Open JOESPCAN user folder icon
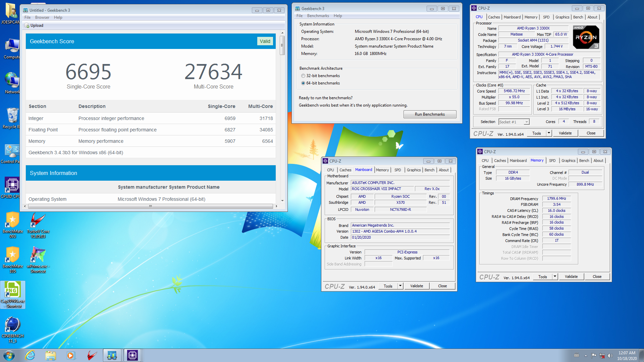644x362 pixels. click(x=11, y=13)
